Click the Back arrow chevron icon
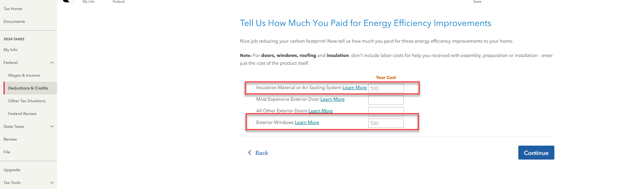 click(249, 153)
